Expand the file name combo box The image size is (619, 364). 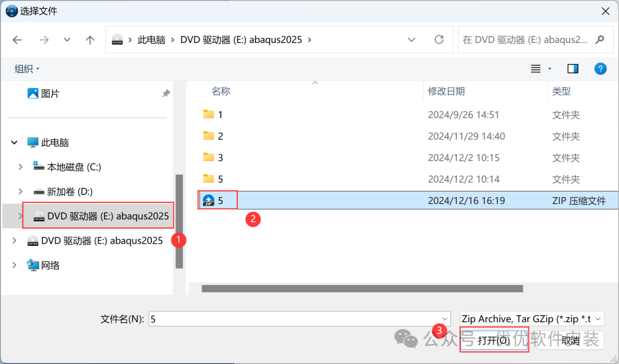pos(445,318)
